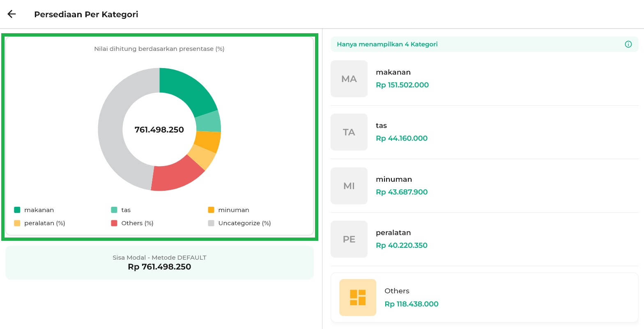The width and height of the screenshot is (644, 329).
Task: Toggle tas legend entry
Action: pyautogui.click(x=121, y=210)
